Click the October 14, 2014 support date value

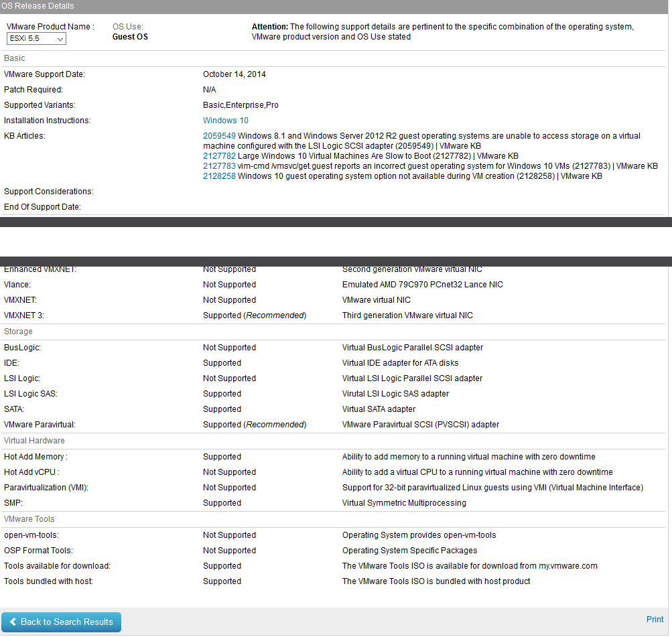[234, 74]
